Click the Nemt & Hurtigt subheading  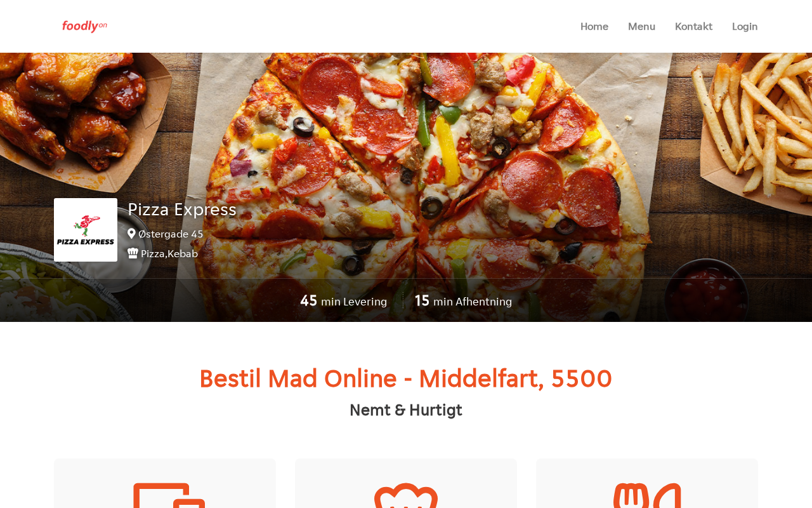coord(406,410)
